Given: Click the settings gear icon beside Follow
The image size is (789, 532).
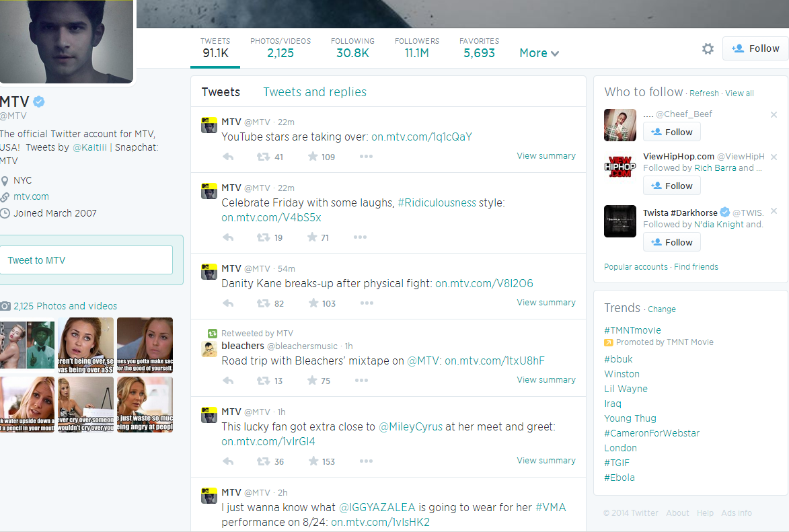Looking at the screenshot, I should coord(708,48).
